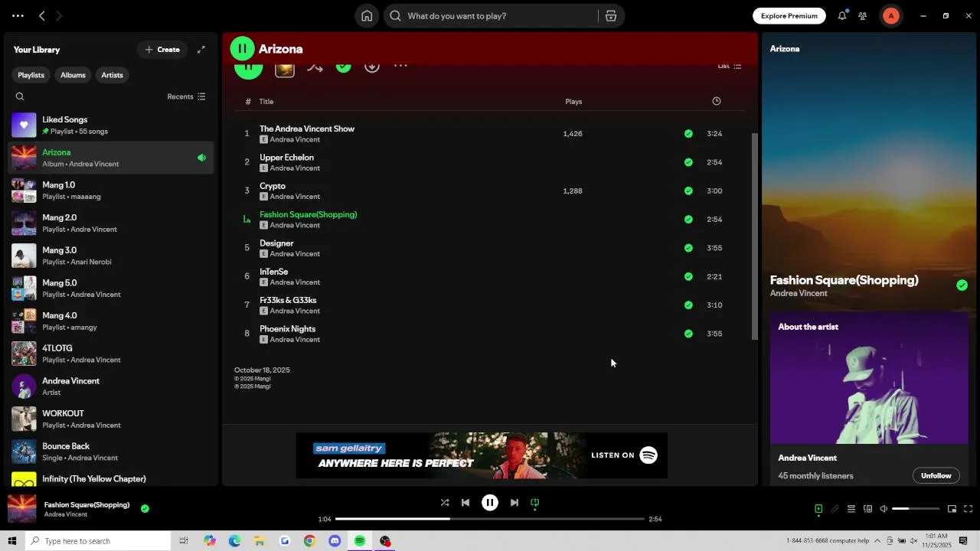The image size is (980, 551).
Task: Click the Fashion Square cover art in player bar
Action: tap(21, 509)
